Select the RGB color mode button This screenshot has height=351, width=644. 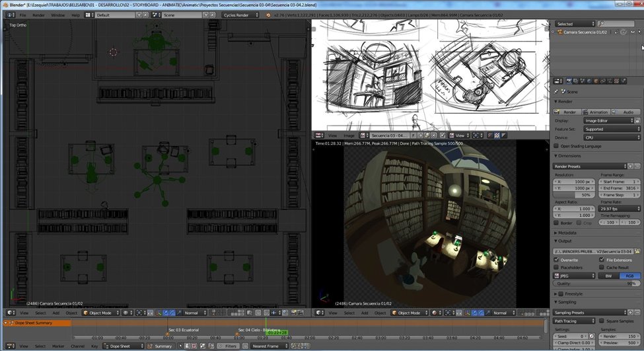(x=629, y=276)
